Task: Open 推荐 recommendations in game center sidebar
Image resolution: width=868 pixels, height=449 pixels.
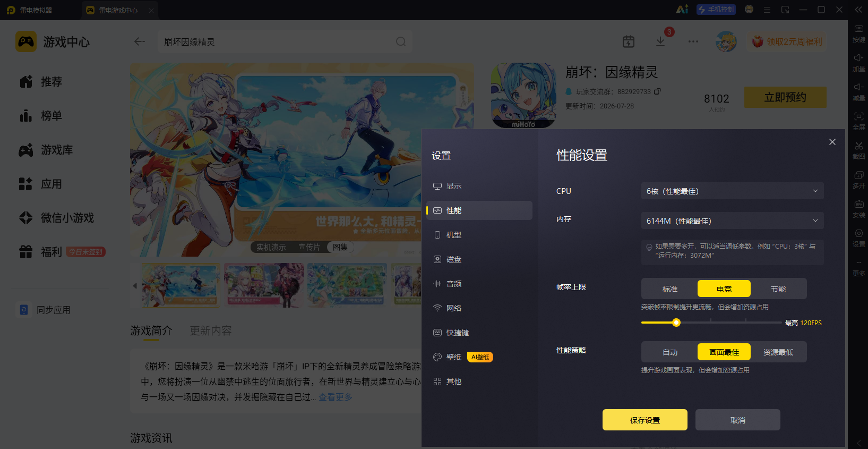Action: point(41,82)
